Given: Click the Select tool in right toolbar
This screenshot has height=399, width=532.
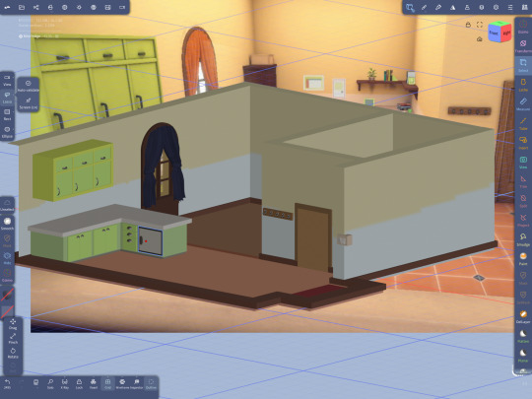Looking at the screenshot, I should tap(523, 65).
